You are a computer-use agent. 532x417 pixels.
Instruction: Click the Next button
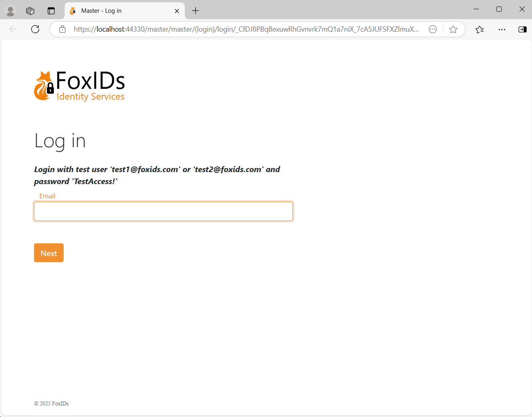(48, 253)
